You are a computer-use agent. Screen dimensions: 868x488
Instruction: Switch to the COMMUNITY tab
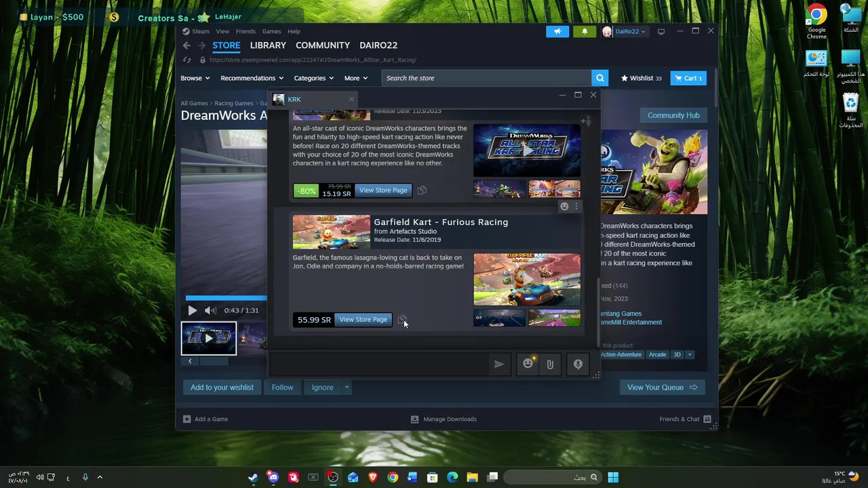coord(323,45)
